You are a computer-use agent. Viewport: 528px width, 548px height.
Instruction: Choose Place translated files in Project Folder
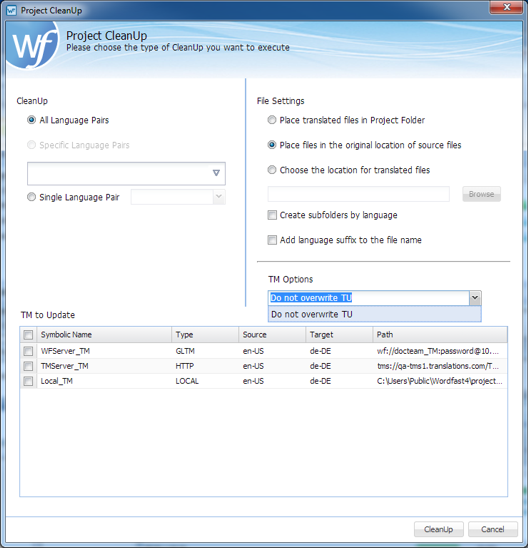pyautogui.click(x=272, y=120)
